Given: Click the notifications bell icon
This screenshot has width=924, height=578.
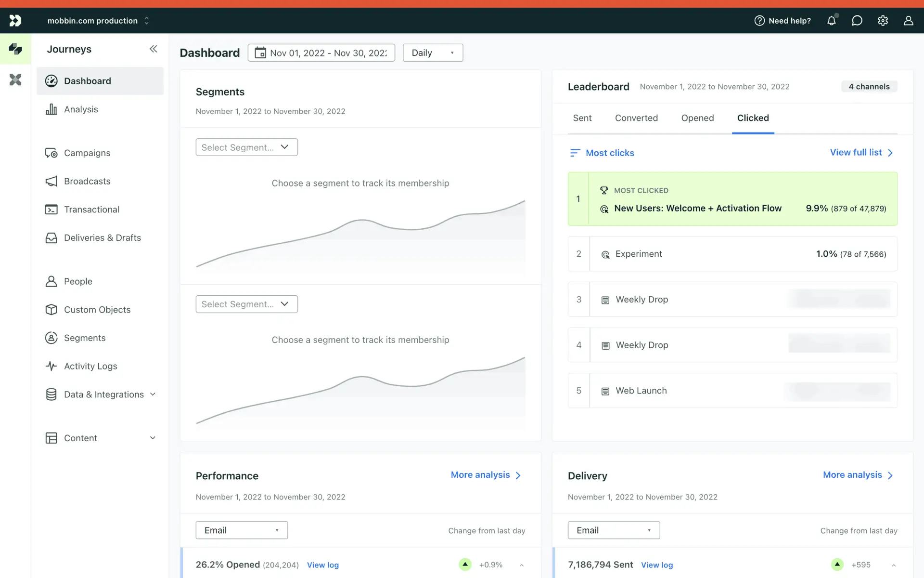Looking at the screenshot, I should pyautogui.click(x=831, y=21).
